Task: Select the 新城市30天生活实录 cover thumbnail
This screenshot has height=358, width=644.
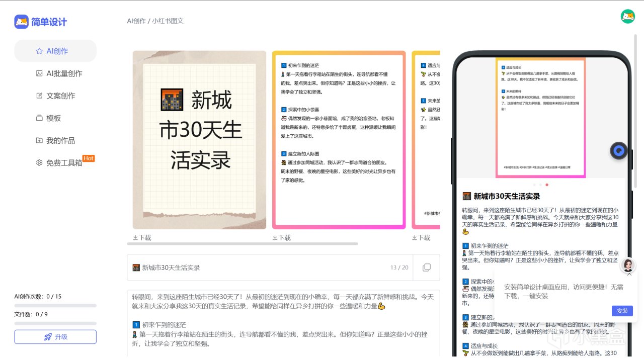Action: coord(200,140)
